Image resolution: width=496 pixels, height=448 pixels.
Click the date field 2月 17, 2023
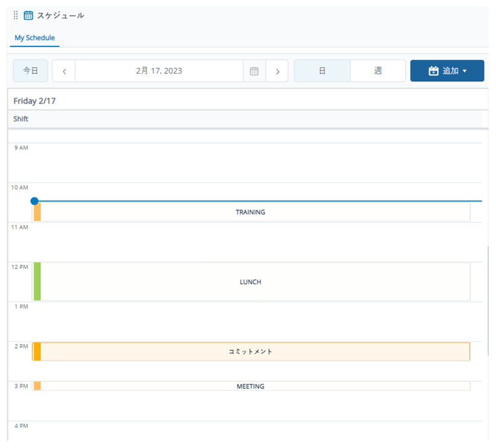point(159,71)
